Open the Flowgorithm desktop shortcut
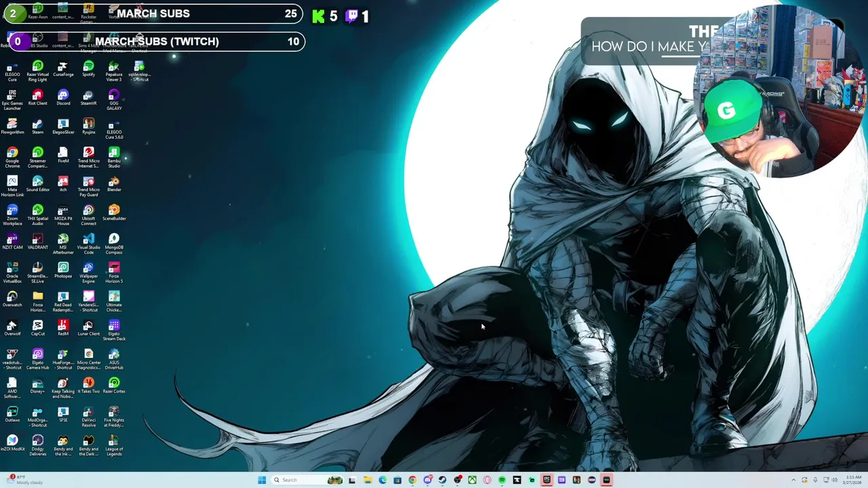The image size is (868, 488). pos(12,126)
